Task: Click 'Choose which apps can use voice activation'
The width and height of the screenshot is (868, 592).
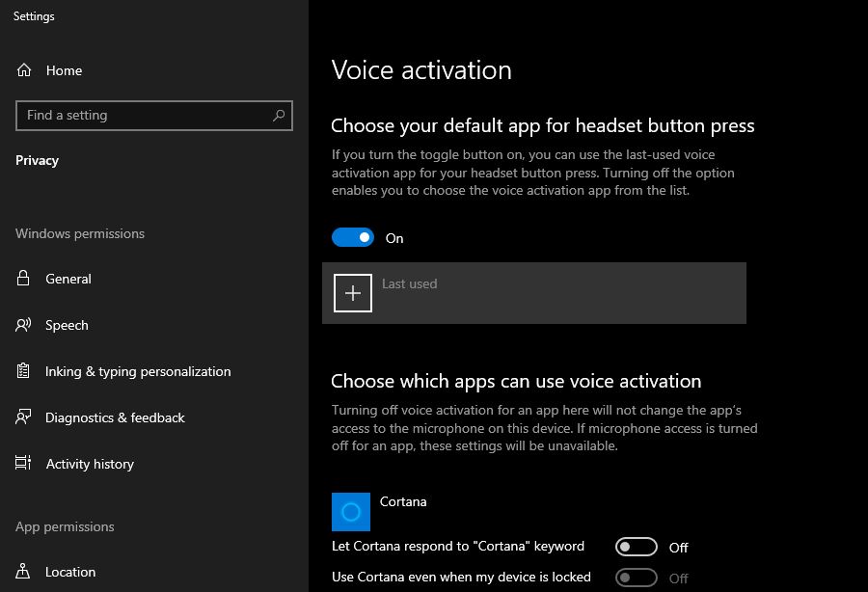Action: pos(516,381)
